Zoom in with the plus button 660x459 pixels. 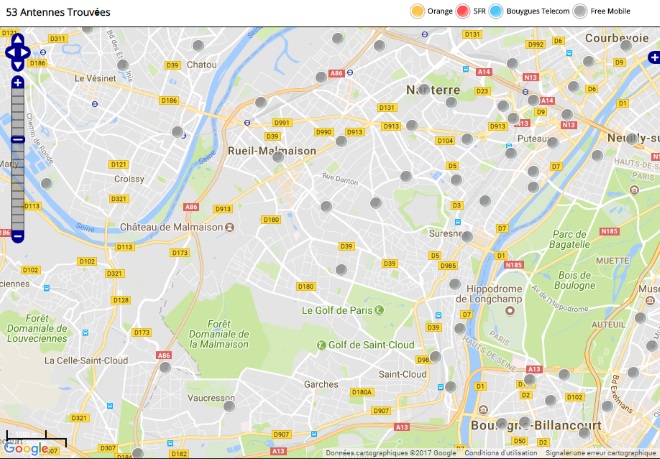[x=18, y=83]
